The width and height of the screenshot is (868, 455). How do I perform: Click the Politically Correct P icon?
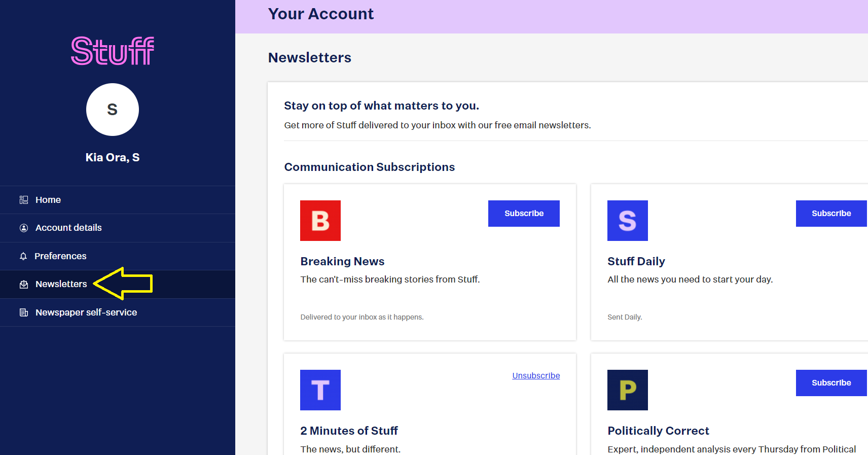pyautogui.click(x=627, y=390)
